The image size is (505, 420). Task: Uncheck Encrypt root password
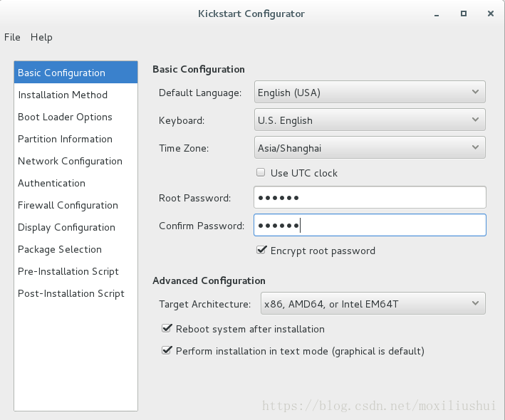(x=261, y=250)
